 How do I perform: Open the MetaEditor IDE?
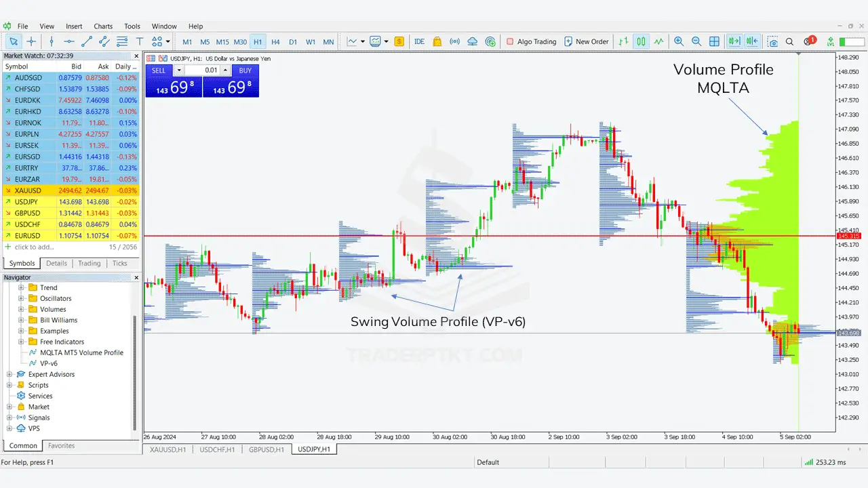coord(419,41)
